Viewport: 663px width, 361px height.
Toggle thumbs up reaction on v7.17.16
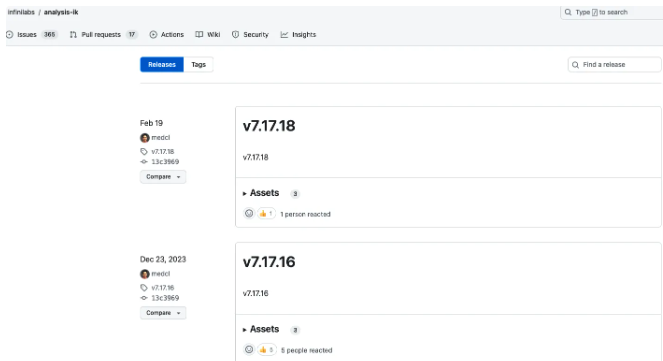pyautogui.click(x=266, y=350)
